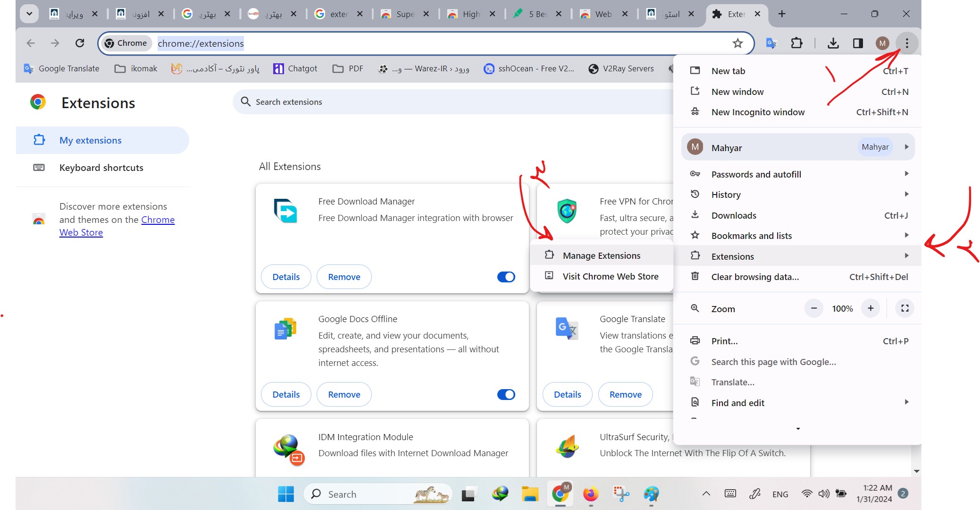980x510 pixels.
Task: Remove the Google Docs Offline extension
Action: pyautogui.click(x=344, y=394)
